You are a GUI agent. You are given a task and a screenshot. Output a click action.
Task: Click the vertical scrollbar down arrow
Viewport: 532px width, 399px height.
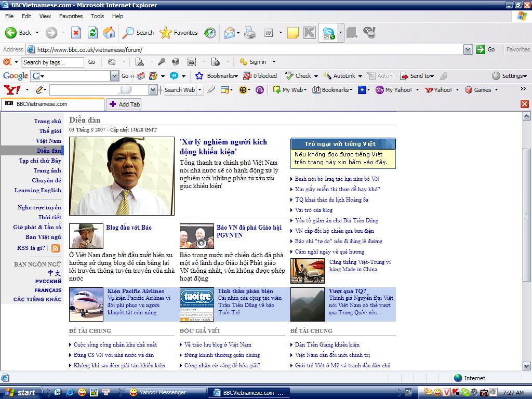pos(526,366)
